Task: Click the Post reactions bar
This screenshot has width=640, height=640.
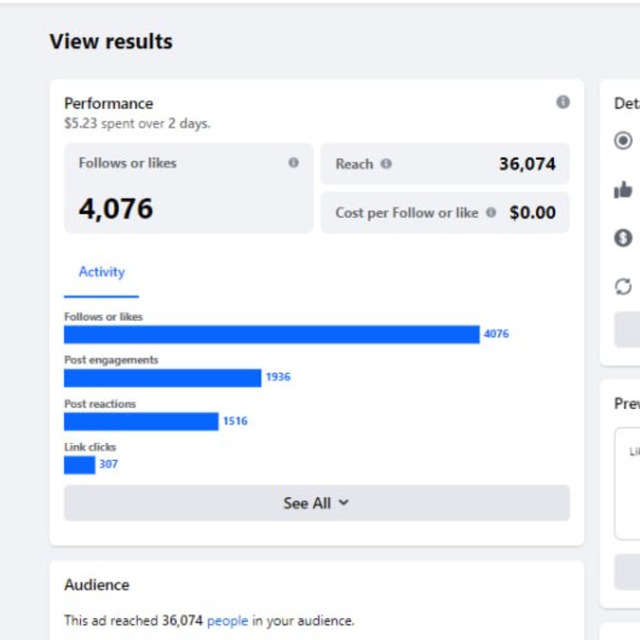Action: coord(141,421)
